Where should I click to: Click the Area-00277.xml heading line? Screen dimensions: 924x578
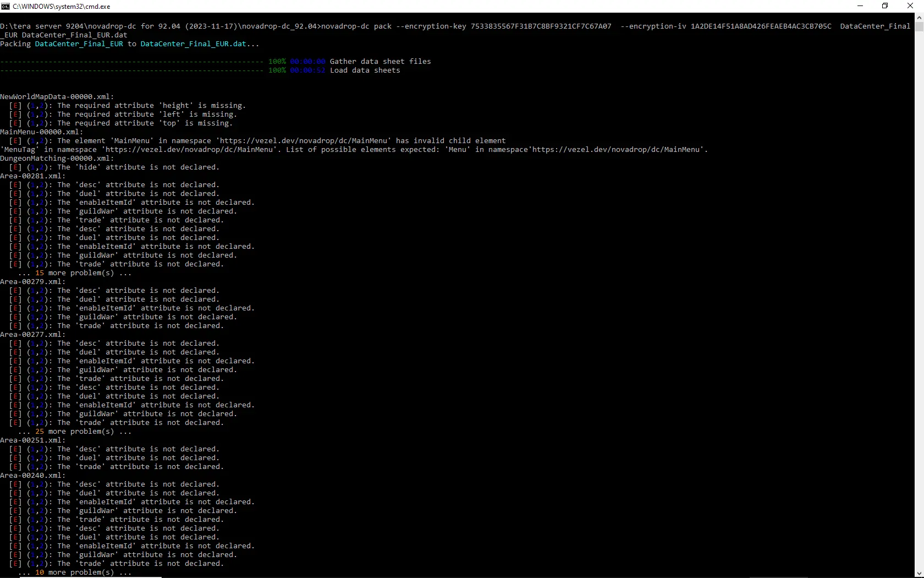pyautogui.click(x=33, y=335)
